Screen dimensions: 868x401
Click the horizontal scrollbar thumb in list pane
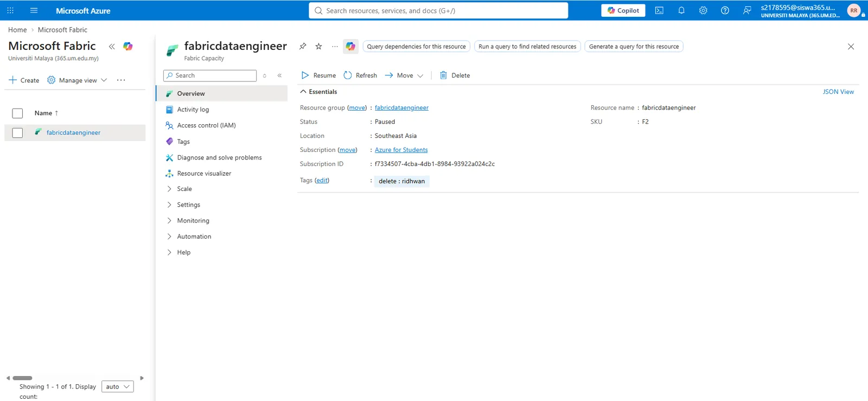[x=22, y=378]
